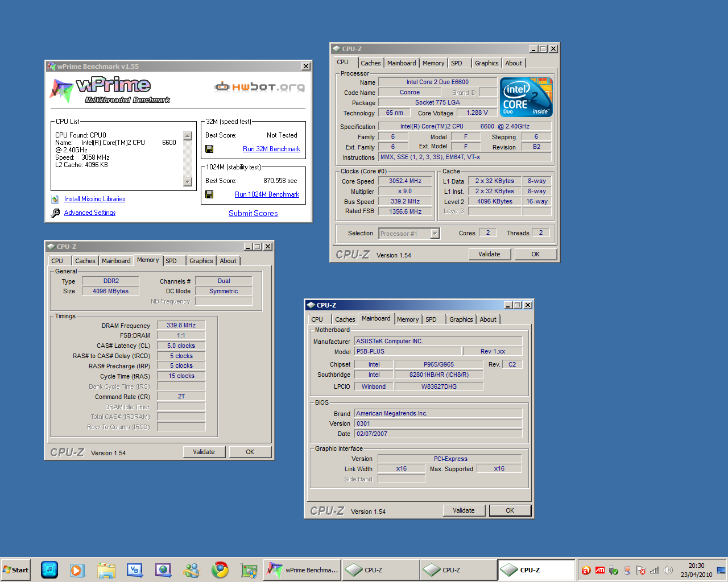Click the CAS# Latency value 5.0 clocks
Image resolution: width=728 pixels, height=582 pixels.
181,346
